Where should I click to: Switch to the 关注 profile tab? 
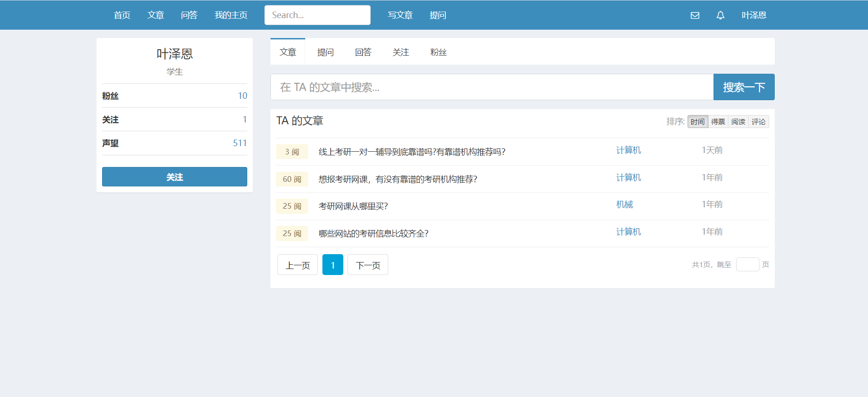[401, 52]
